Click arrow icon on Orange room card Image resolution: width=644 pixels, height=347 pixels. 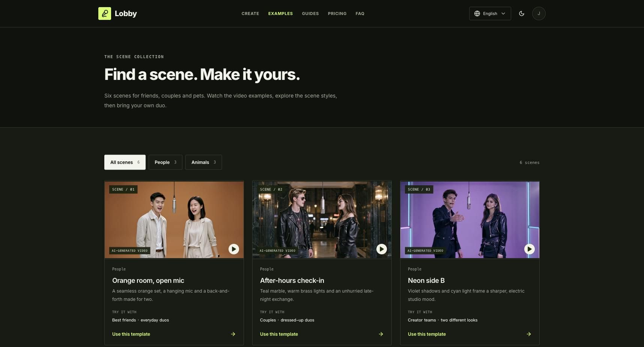[233, 334]
